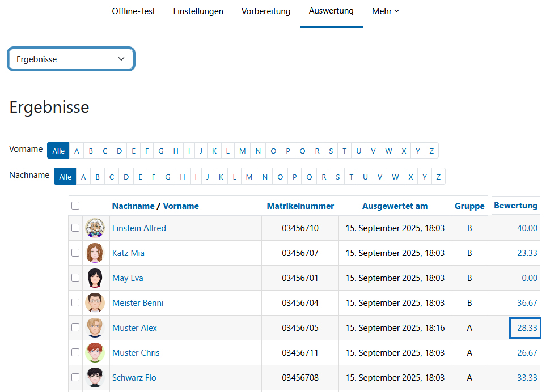Image resolution: width=546 pixels, height=392 pixels.
Task: Filter Vorname by letter E
Action: point(133,151)
